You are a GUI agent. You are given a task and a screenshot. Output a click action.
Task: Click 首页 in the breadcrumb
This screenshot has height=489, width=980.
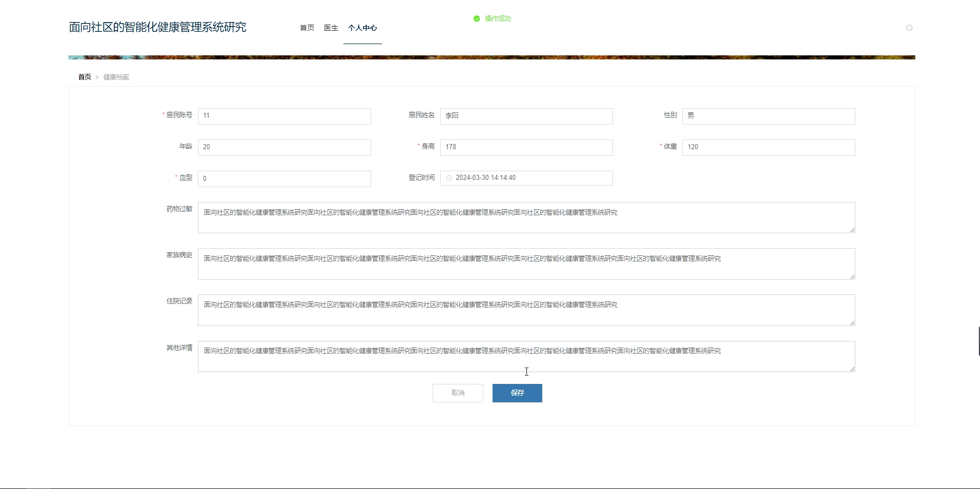pos(85,77)
